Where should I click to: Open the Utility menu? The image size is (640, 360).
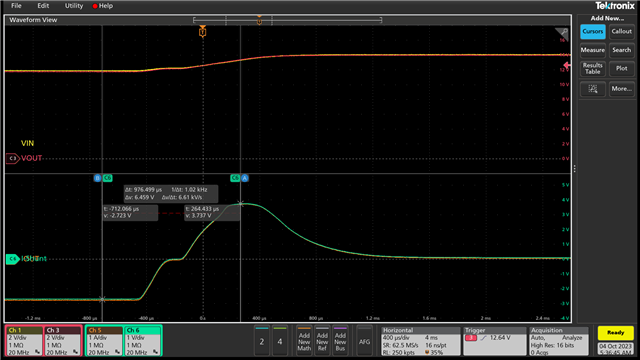coord(74,6)
